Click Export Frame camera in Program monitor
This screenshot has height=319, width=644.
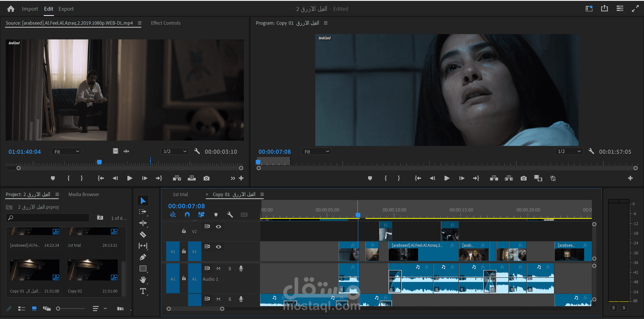pyautogui.click(x=523, y=178)
